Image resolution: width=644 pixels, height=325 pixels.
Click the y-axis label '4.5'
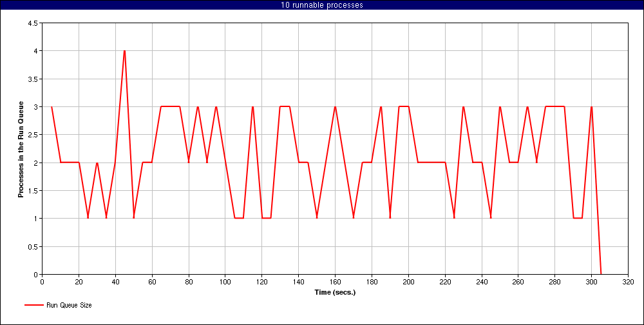(33, 23)
